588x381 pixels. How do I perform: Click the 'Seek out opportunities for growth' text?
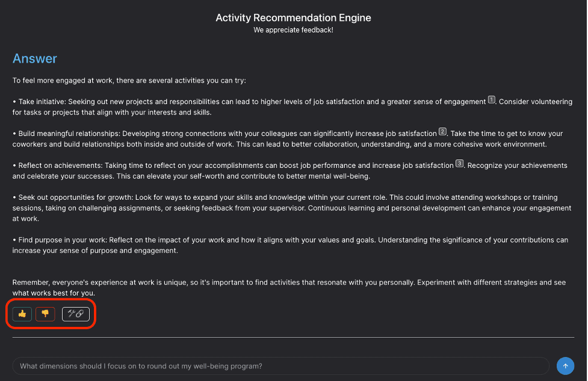[78, 197]
